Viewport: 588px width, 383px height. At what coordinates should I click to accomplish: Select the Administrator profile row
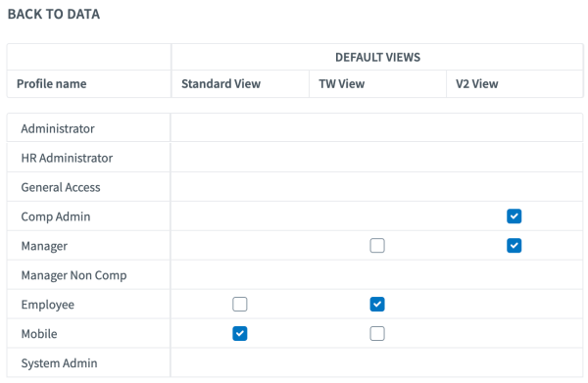pyautogui.click(x=295, y=128)
